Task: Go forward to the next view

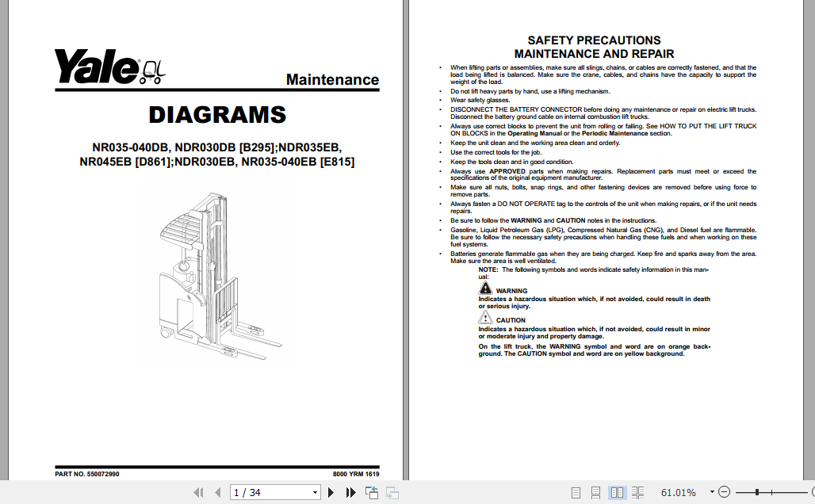Action: (x=392, y=492)
